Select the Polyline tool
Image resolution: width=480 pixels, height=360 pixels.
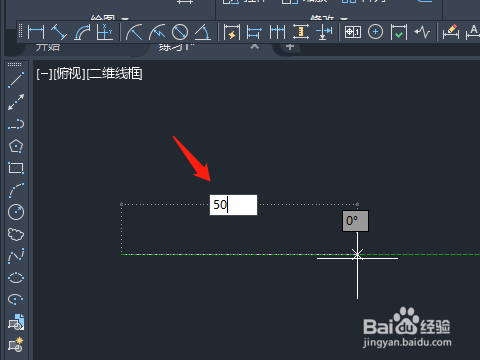[x=16, y=124]
